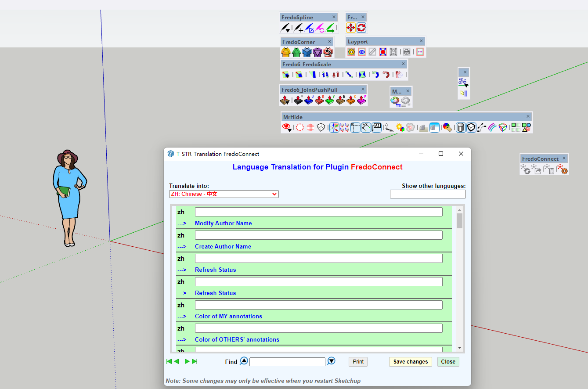
Task: Select the orange round corner tool in FredoCorner
Action: point(286,52)
